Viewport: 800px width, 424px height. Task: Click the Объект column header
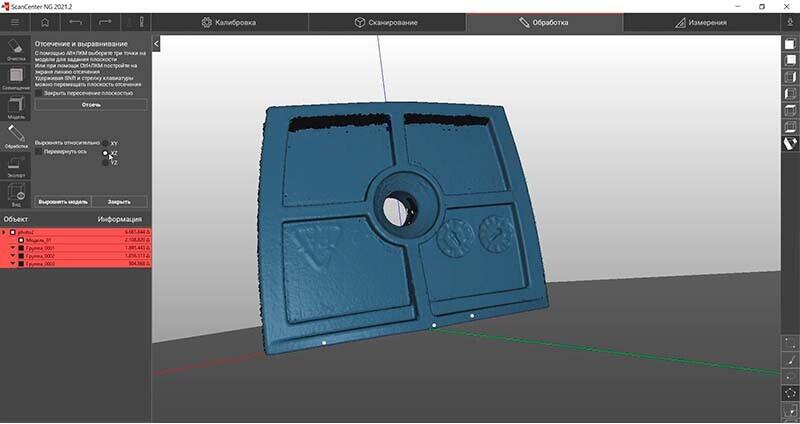tap(16, 219)
